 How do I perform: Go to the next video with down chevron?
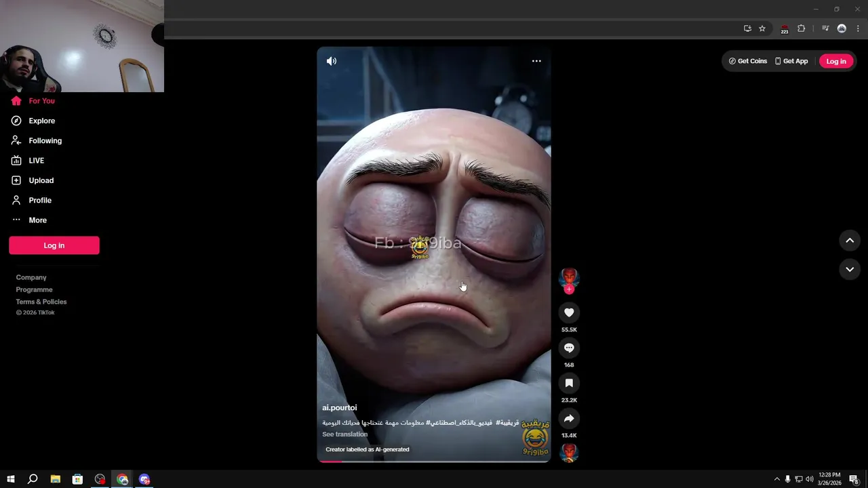pyautogui.click(x=850, y=269)
